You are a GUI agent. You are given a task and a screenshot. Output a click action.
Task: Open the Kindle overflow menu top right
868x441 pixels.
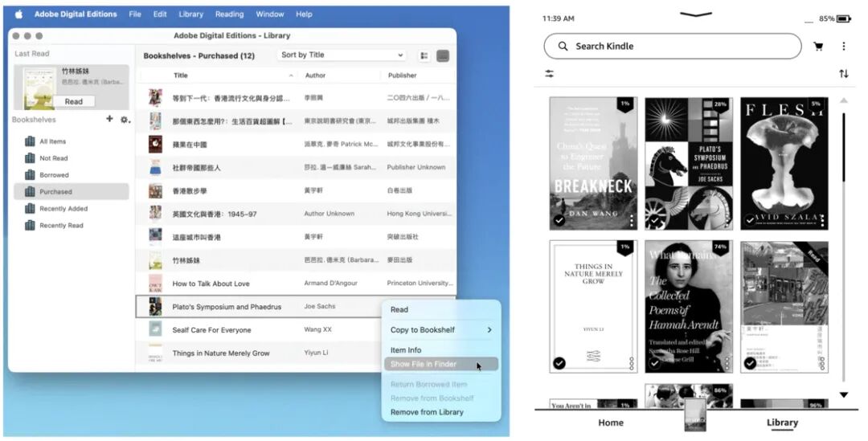pyautogui.click(x=844, y=47)
